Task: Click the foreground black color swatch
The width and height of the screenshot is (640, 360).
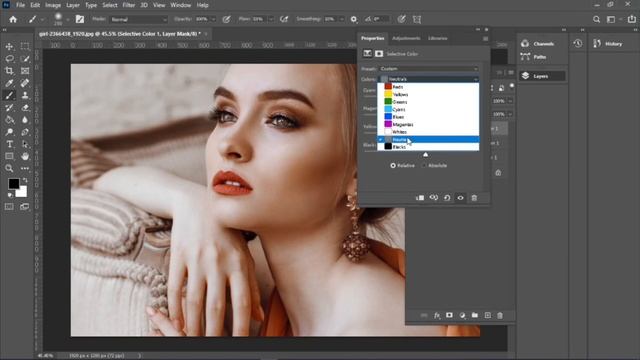Action: [x=13, y=183]
